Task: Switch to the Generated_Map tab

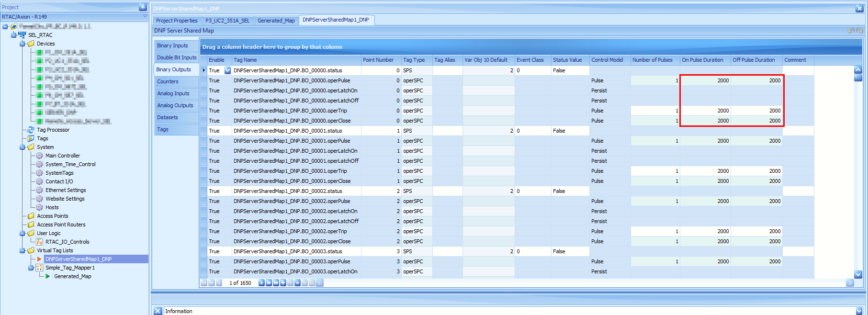Action: (276, 21)
